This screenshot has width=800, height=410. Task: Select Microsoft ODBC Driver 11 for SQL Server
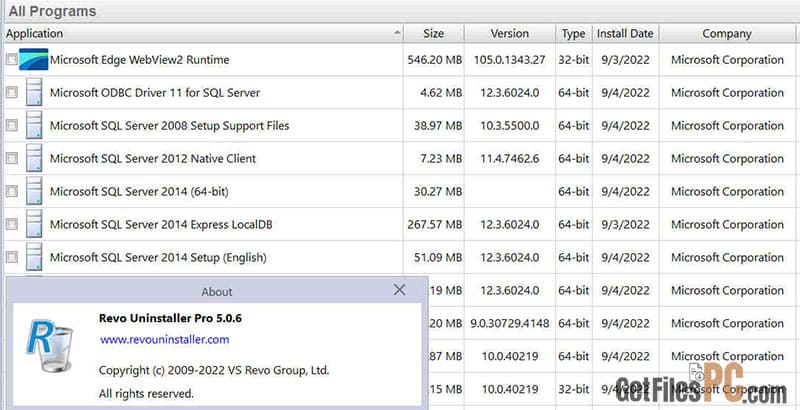[155, 93]
